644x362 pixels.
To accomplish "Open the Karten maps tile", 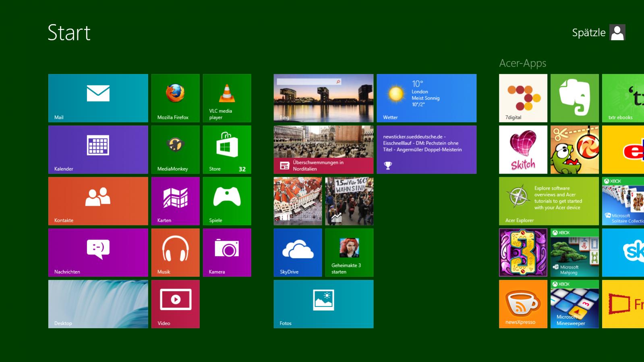I will 175,201.
